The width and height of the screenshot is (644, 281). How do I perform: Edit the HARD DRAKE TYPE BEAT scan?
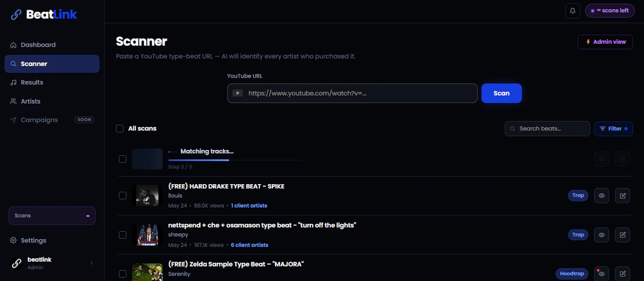[623, 196]
